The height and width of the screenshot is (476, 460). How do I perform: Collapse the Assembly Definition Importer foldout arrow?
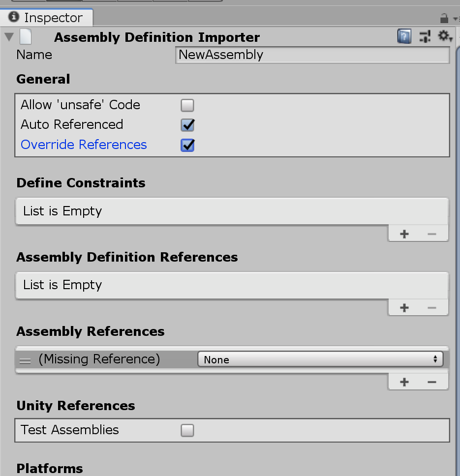(x=9, y=37)
